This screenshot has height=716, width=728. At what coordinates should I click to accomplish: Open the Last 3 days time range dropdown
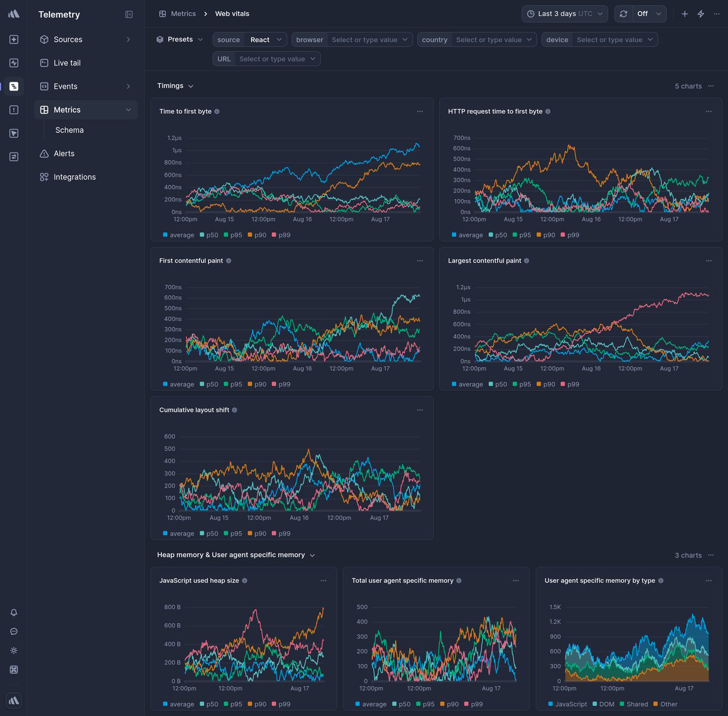(x=564, y=14)
